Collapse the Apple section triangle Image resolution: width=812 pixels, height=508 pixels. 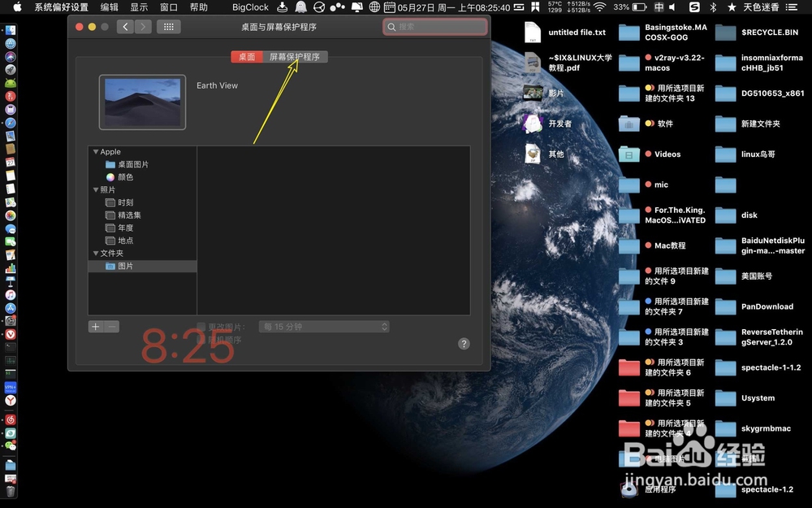tap(96, 151)
